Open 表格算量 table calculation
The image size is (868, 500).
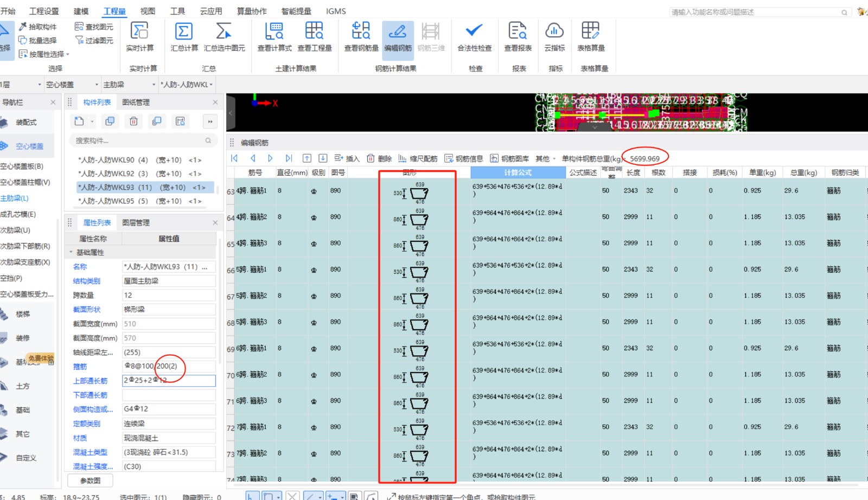pyautogui.click(x=591, y=36)
